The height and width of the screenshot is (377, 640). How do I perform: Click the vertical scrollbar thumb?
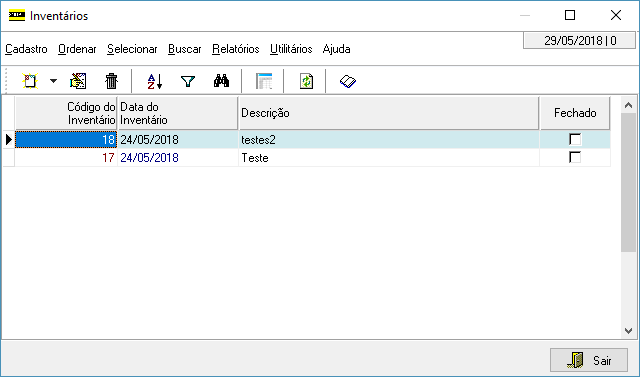628,183
